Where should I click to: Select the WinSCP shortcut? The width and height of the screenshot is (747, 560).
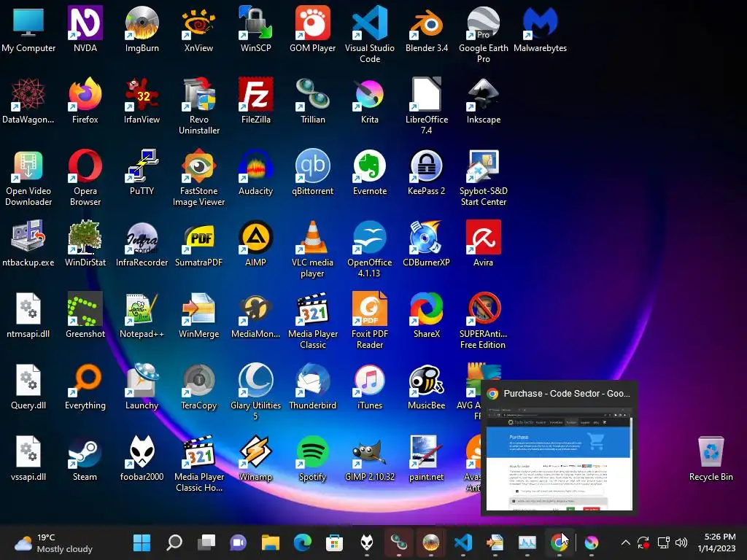pos(256,29)
